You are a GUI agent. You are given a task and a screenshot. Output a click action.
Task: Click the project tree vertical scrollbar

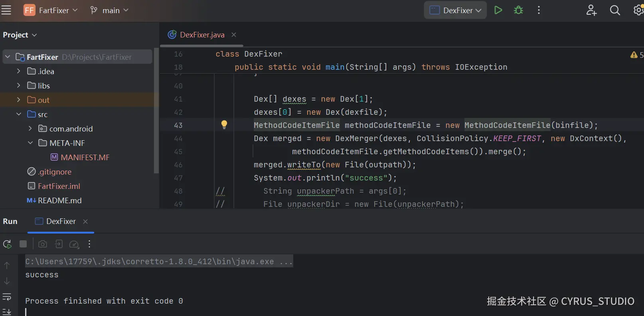point(156,110)
